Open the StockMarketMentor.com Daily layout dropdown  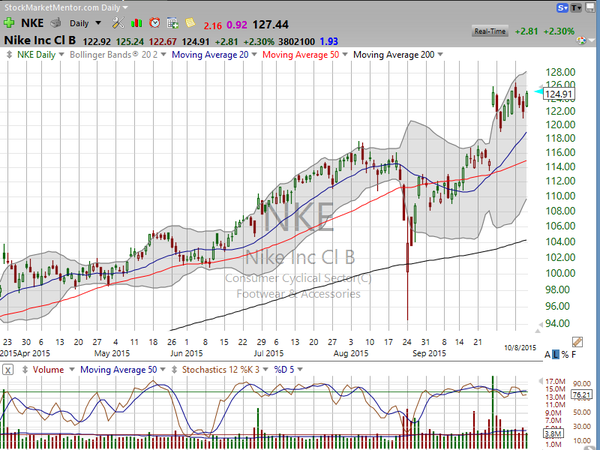(126, 7)
